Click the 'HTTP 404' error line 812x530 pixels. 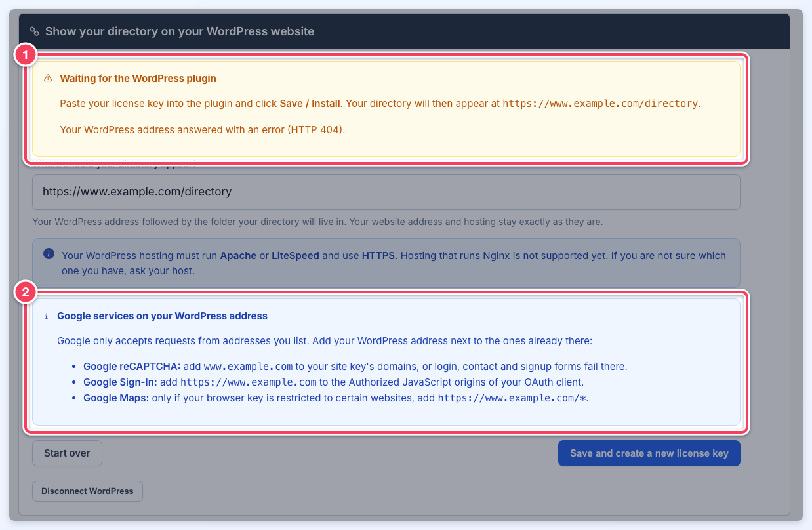pyautogui.click(x=203, y=129)
